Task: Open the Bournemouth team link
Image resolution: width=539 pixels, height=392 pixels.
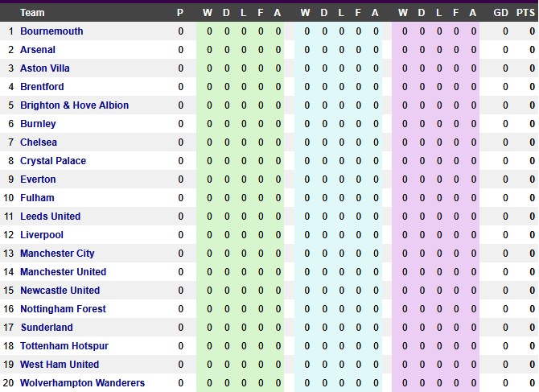Action: point(51,31)
